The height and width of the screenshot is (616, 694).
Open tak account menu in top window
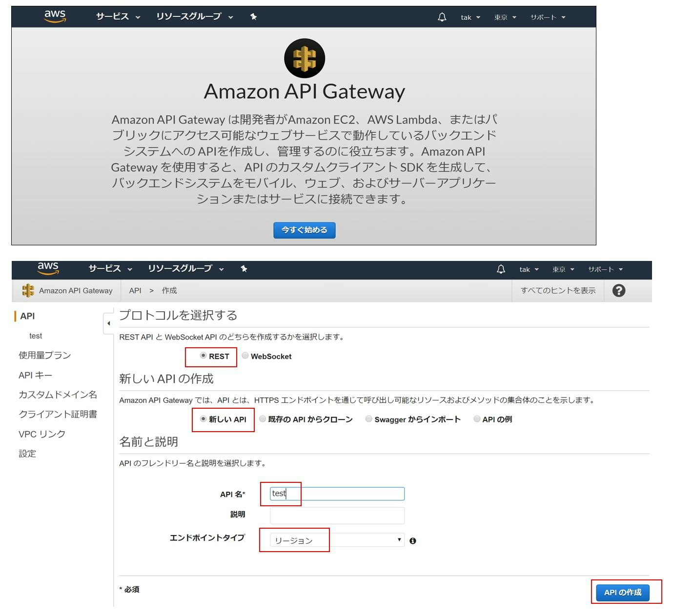point(470,18)
